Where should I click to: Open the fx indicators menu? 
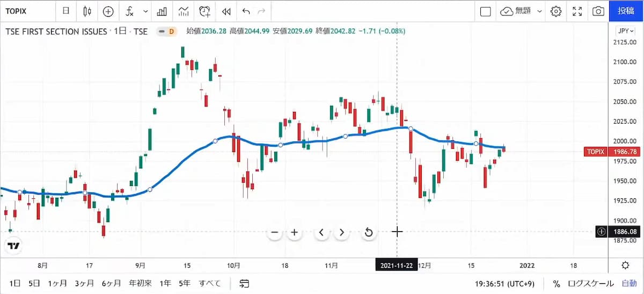click(x=129, y=11)
